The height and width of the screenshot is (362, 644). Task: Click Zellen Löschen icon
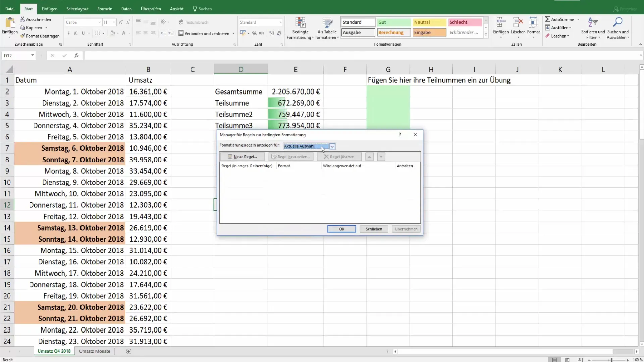point(518,22)
